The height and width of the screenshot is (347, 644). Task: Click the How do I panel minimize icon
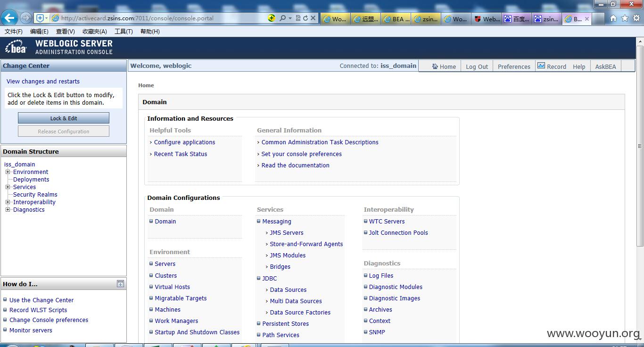(121, 284)
